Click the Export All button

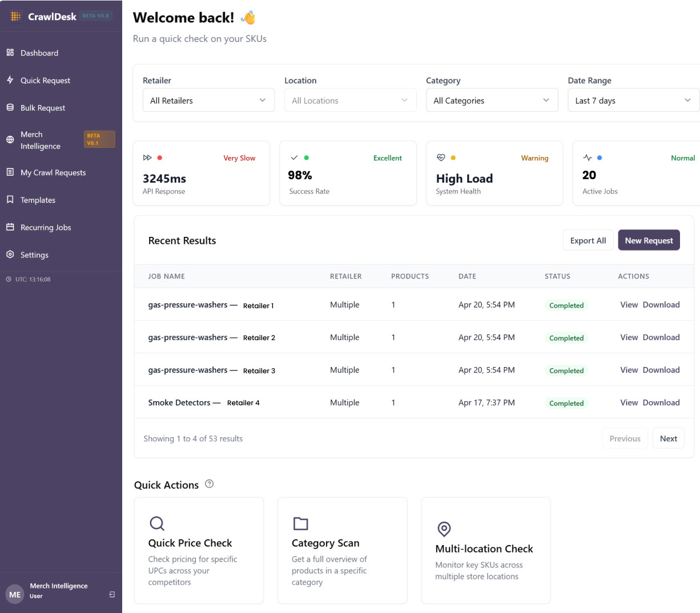pyautogui.click(x=588, y=240)
